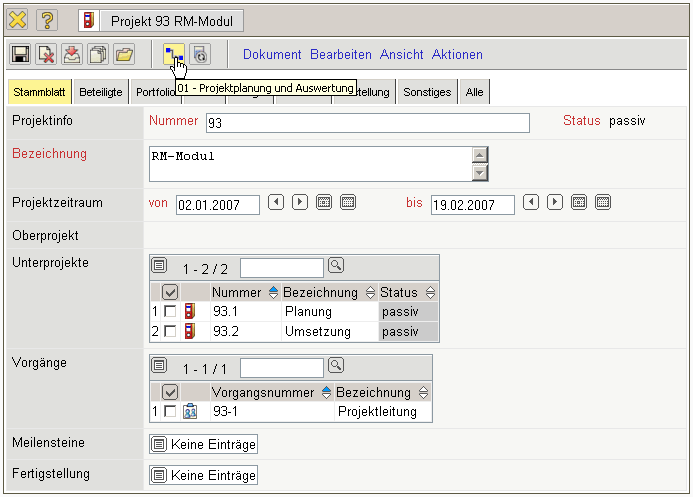This screenshot has height=497, width=693.
Task: Click the open folder toolbar icon
Action: [x=124, y=54]
